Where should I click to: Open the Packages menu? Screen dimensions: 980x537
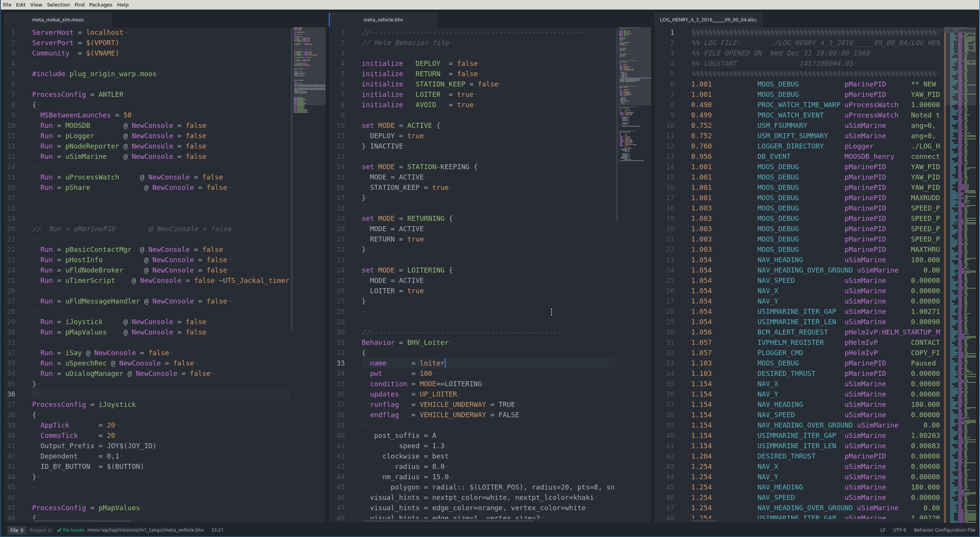pyautogui.click(x=100, y=5)
